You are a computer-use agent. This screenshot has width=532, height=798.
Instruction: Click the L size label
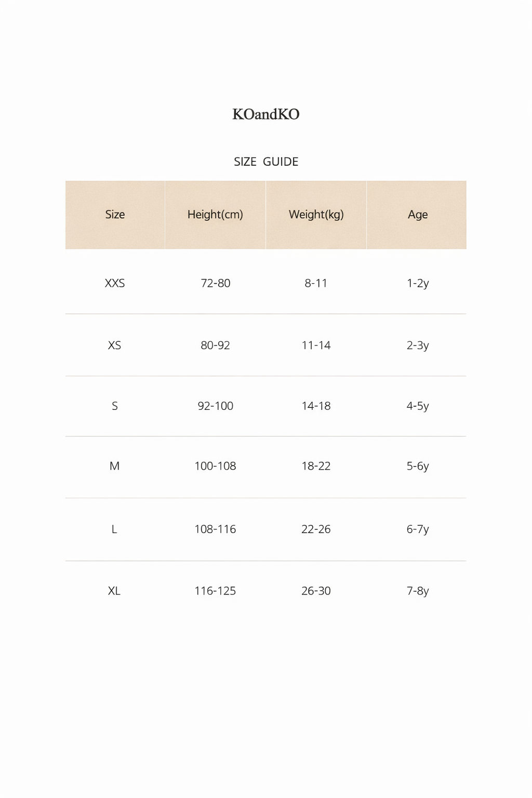[114, 529]
